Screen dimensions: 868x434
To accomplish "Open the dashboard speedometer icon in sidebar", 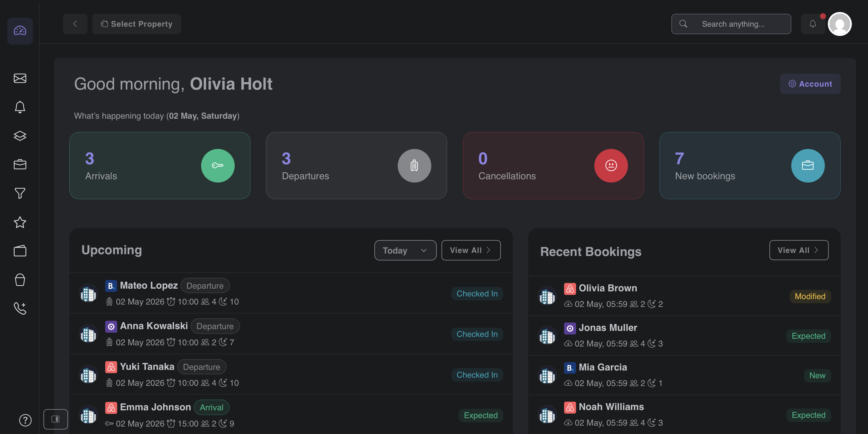I will (20, 31).
